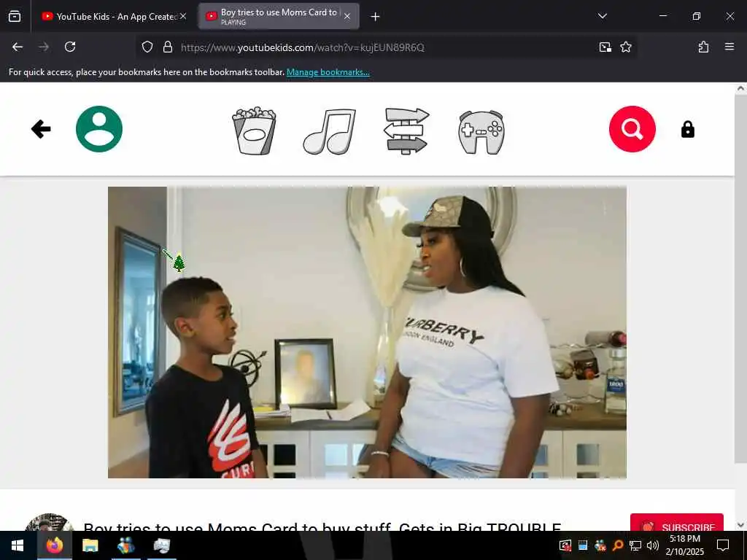747x560 pixels.
Task: Open the channel avatar below the video
Action: point(49,522)
